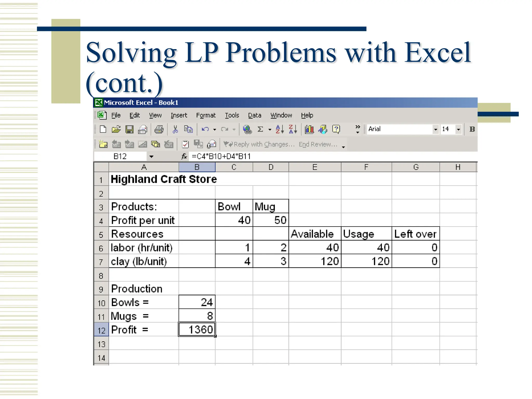
Task: Open a file with the Open folder icon
Action: point(116,129)
